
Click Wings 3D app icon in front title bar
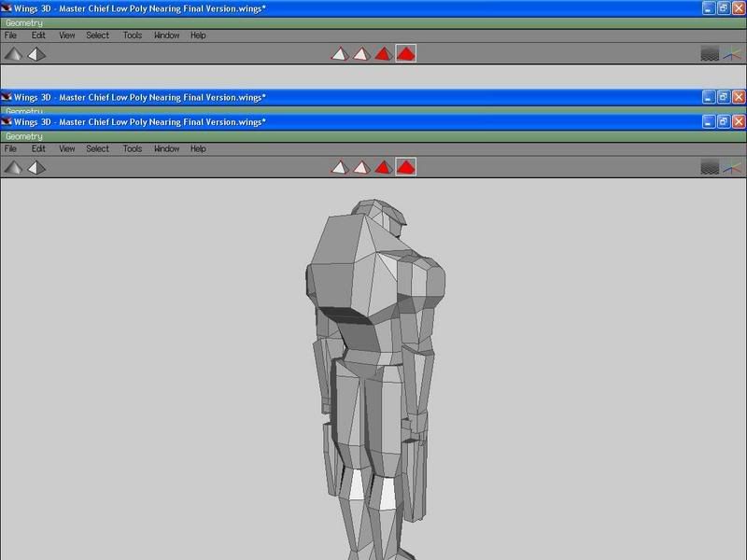click(7, 122)
